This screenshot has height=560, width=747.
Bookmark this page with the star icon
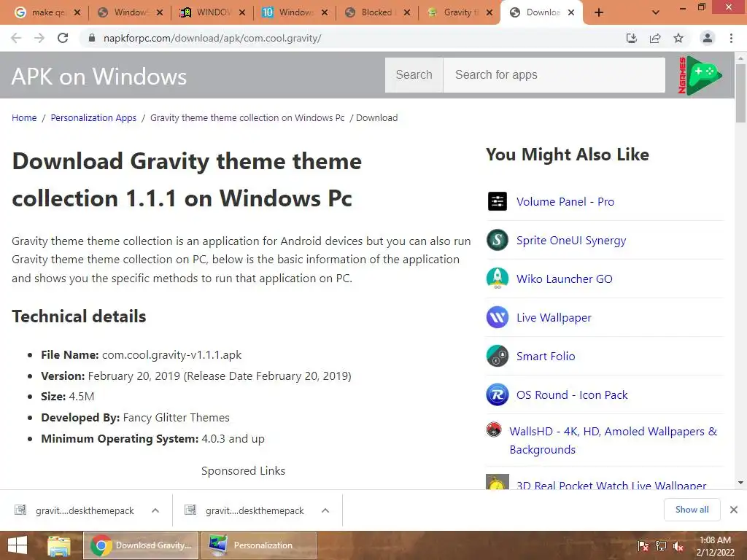[x=678, y=38]
